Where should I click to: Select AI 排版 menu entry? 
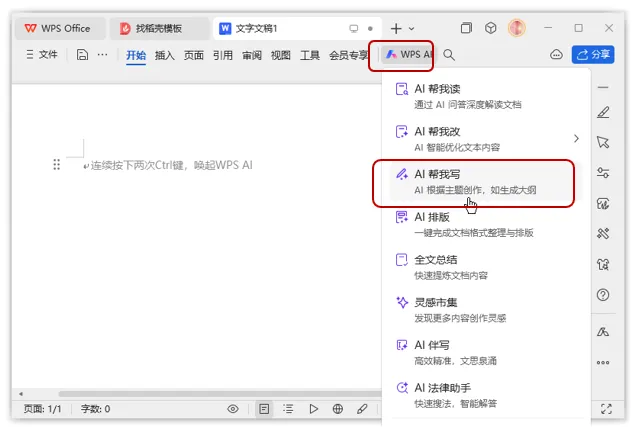click(x=486, y=225)
